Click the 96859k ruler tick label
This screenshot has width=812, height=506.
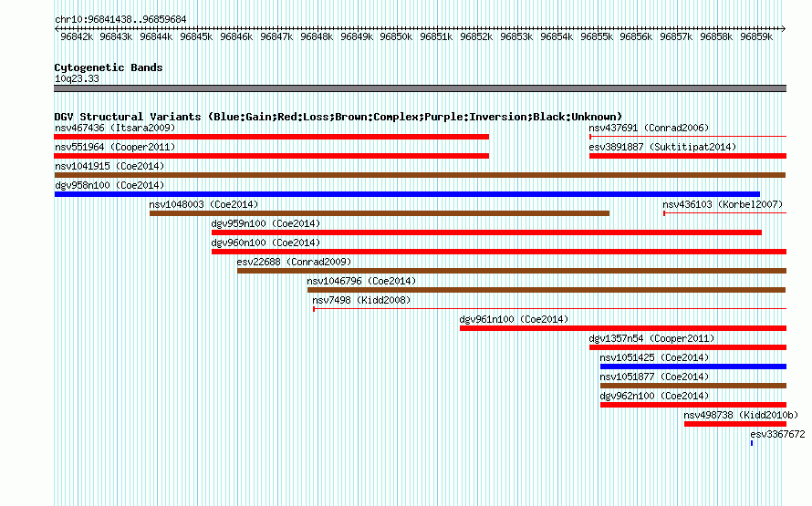tap(756, 36)
